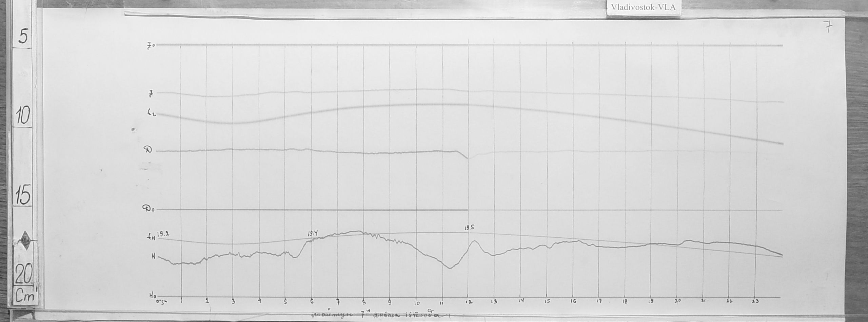The image size is (868, 322).
Task: Select the H0 baseline label
Action: pos(153,296)
